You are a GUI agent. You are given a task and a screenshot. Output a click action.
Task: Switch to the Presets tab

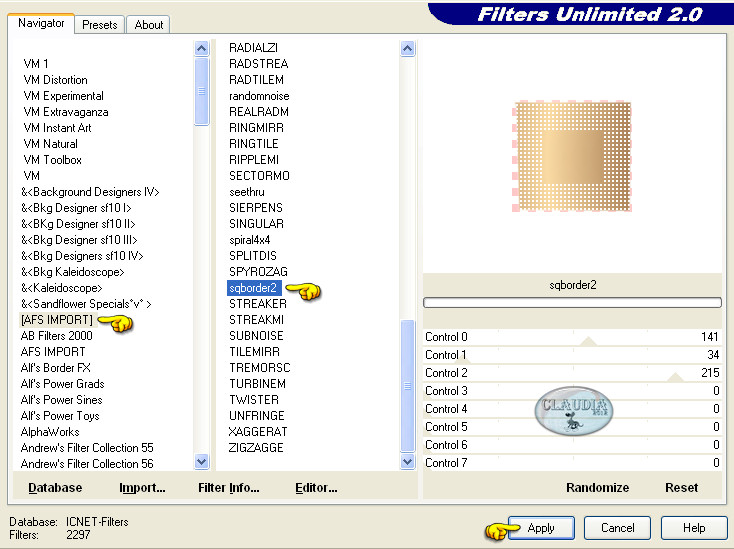[x=99, y=25]
